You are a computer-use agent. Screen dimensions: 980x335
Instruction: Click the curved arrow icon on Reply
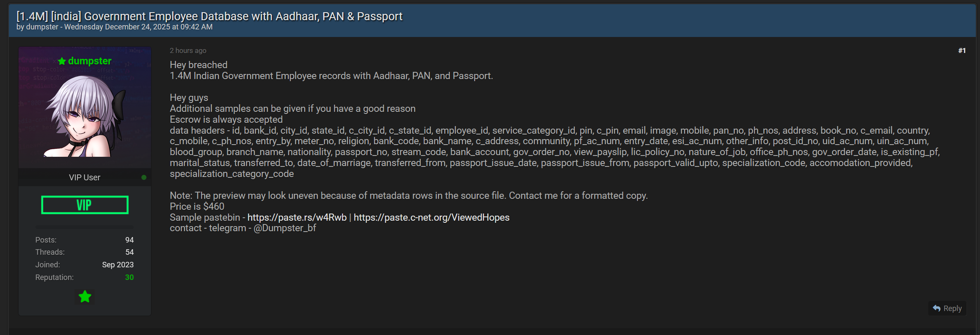click(x=937, y=308)
